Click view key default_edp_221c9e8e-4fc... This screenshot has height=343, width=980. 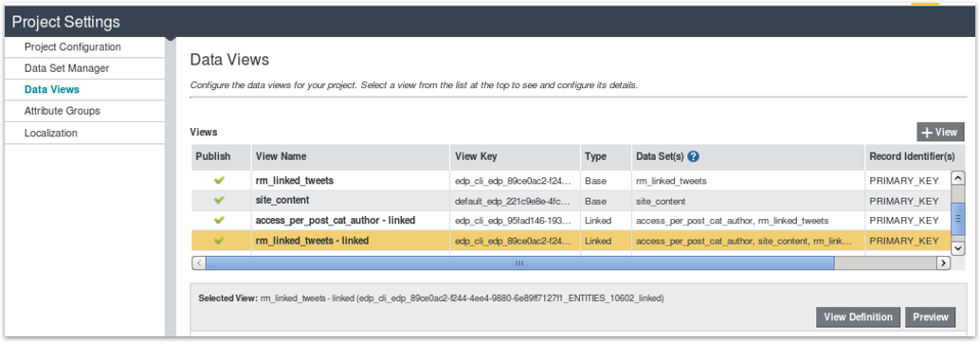pos(513,201)
